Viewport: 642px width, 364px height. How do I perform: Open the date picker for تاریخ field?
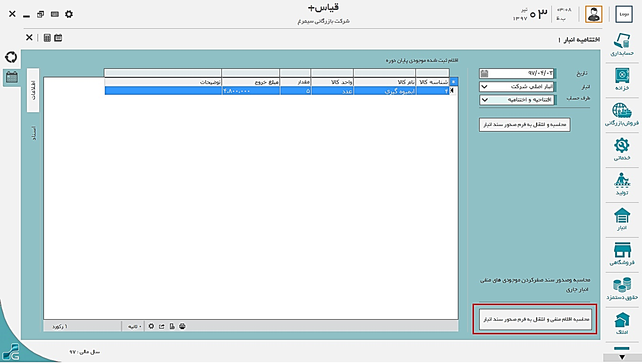484,74
